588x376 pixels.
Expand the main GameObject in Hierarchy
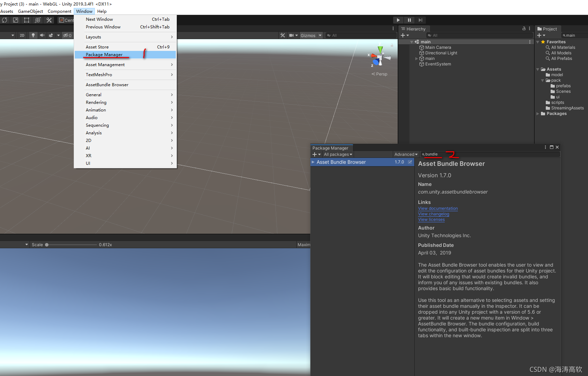(416, 59)
